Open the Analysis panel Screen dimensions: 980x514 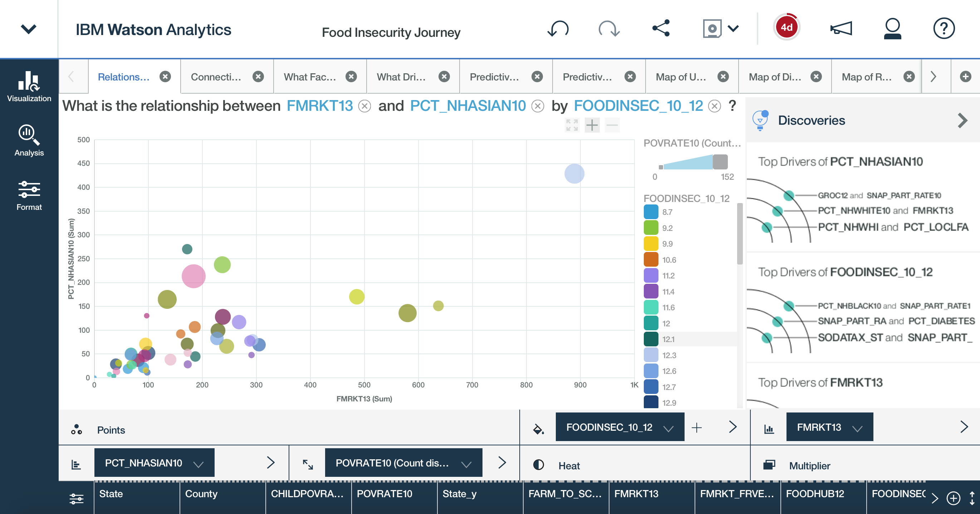[29, 140]
